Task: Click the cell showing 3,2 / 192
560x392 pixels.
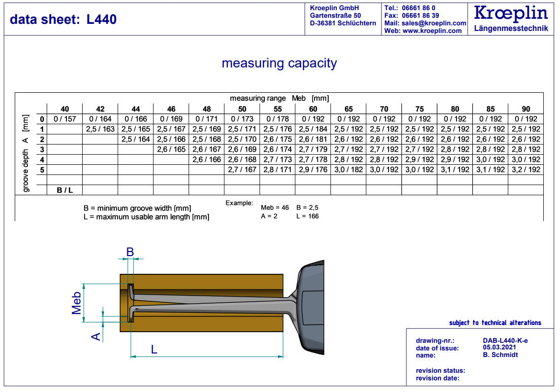Action: tap(526, 170)
